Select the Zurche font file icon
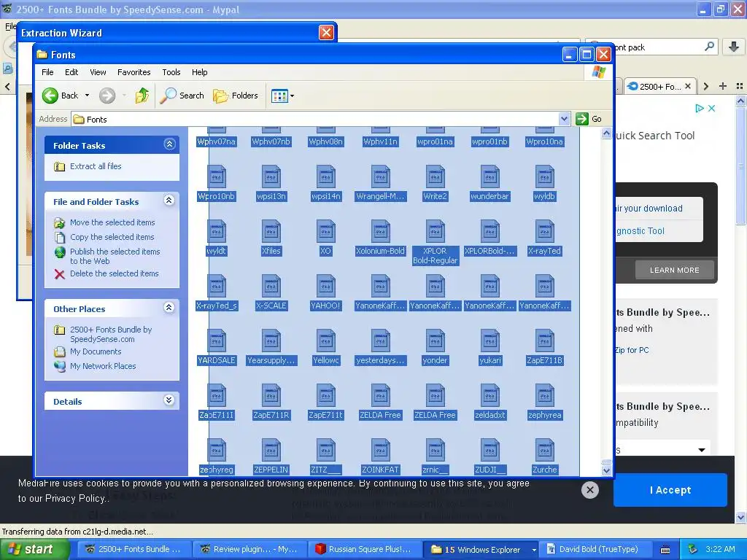747x560 pixels. pyautogui.click(x=544, y=451)
